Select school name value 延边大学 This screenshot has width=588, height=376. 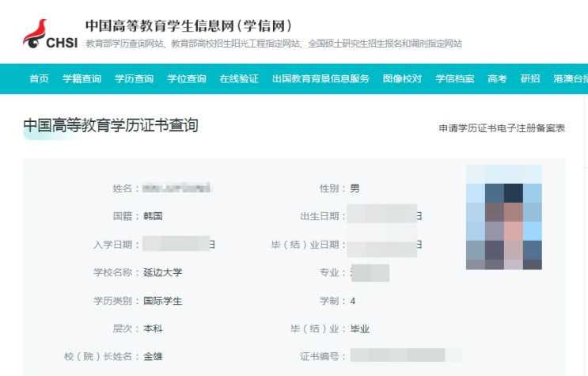[163, 272]
